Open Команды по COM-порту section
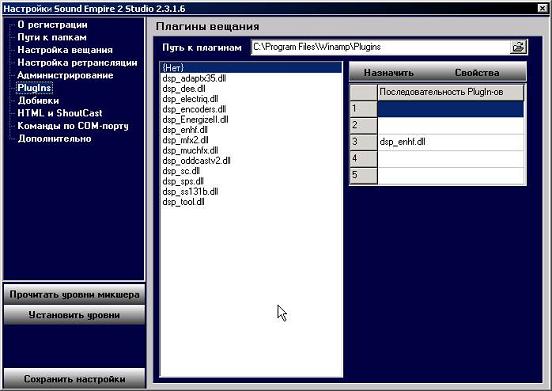 pyautogui.click(x=73, y=126)
